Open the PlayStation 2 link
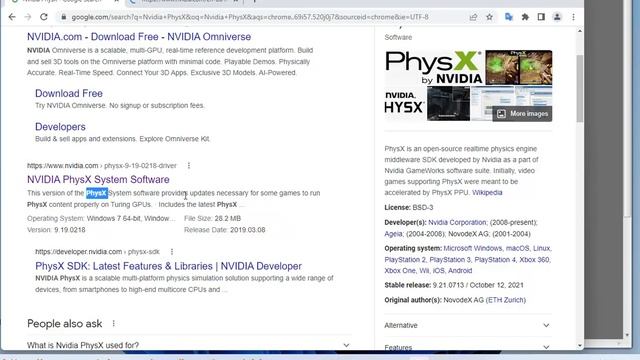Screen dimensions: 640x360 (405, 260)
